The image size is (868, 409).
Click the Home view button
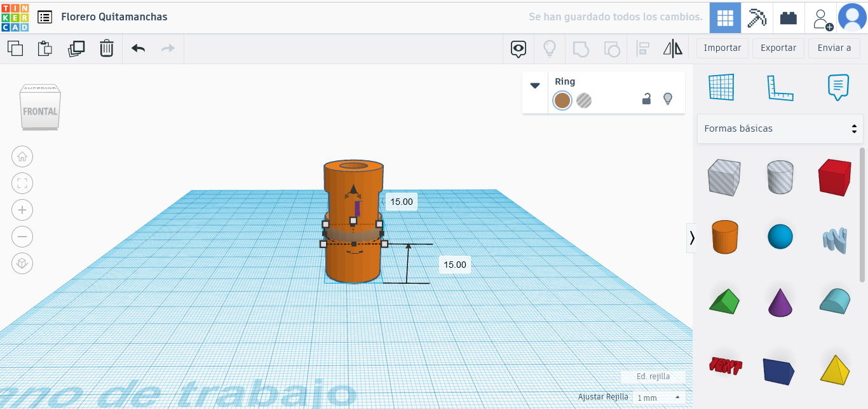pos(22,156)
